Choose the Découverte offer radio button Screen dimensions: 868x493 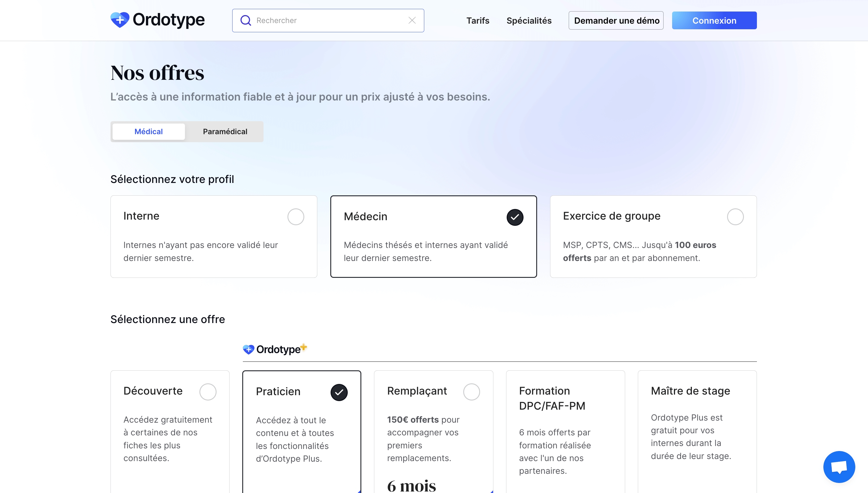click(x=207, y=392)
